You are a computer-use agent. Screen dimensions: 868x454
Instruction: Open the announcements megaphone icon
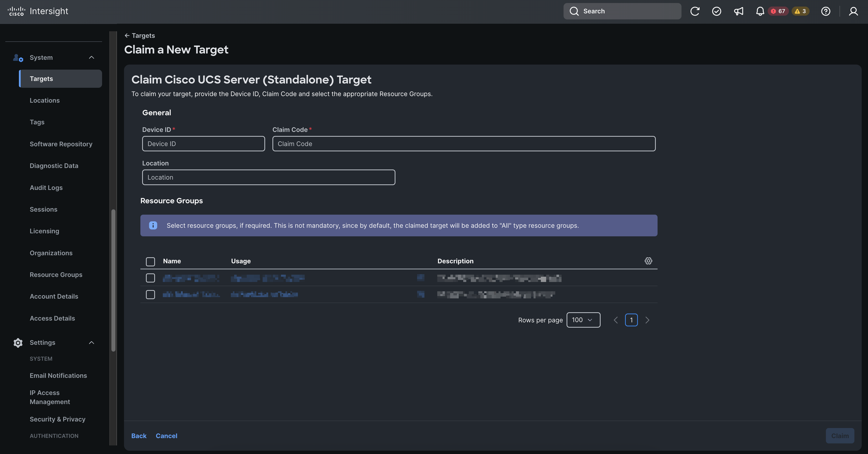738,11
